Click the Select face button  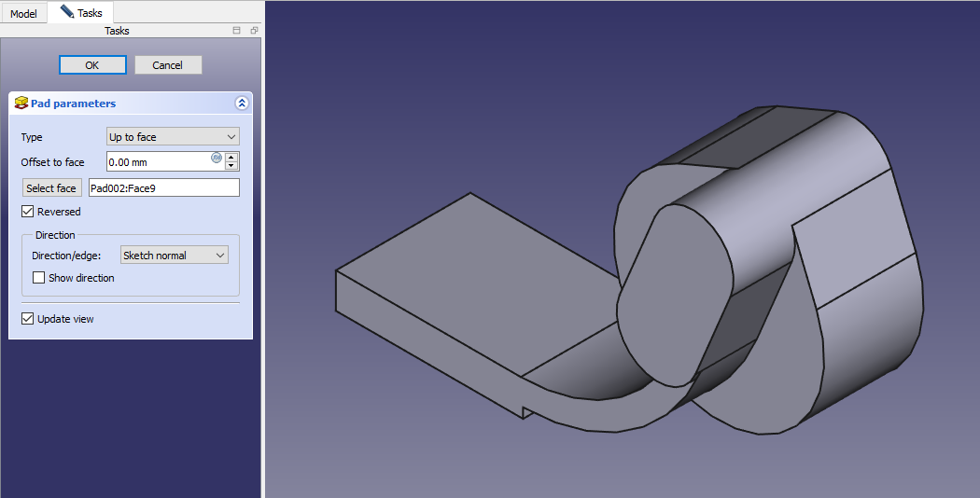coord(51,188)
